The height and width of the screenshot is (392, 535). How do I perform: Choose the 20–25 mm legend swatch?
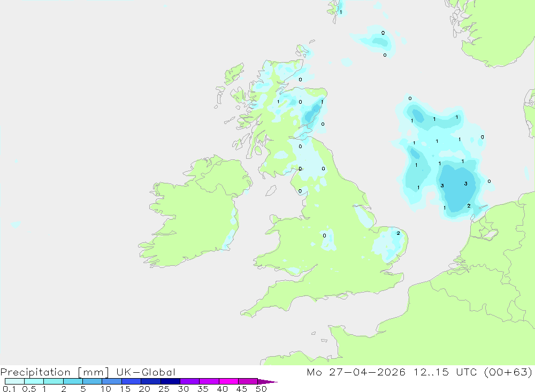point(151,381)
